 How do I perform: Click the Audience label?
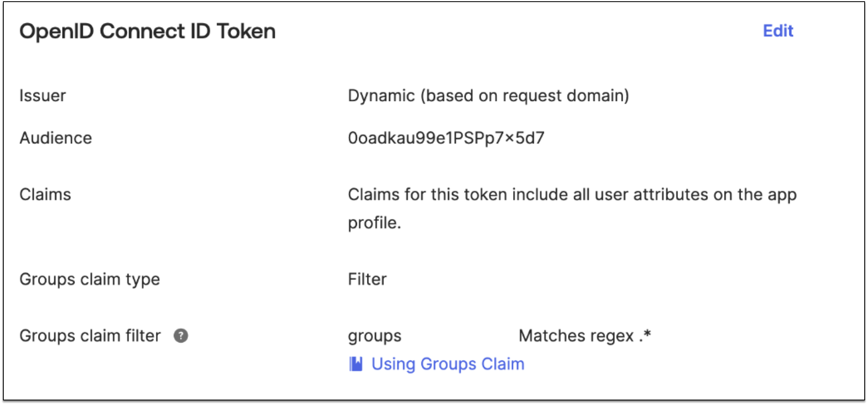56,138
